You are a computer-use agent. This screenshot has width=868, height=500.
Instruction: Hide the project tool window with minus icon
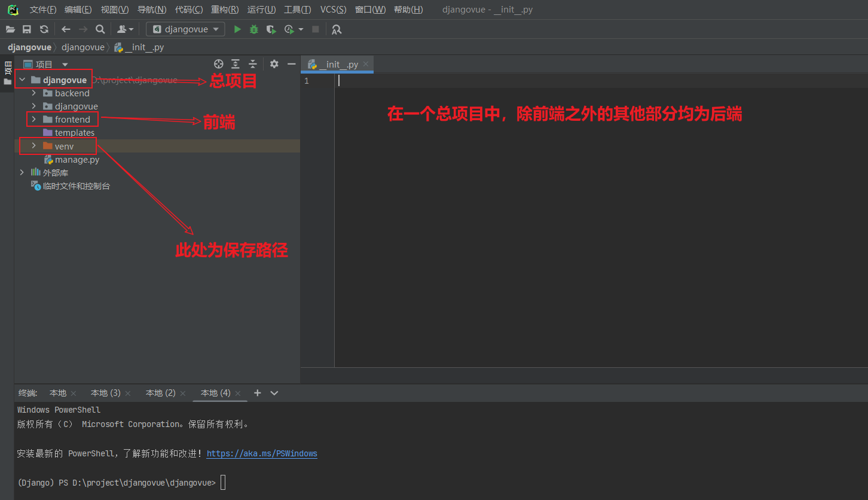[x=291, y=63]
